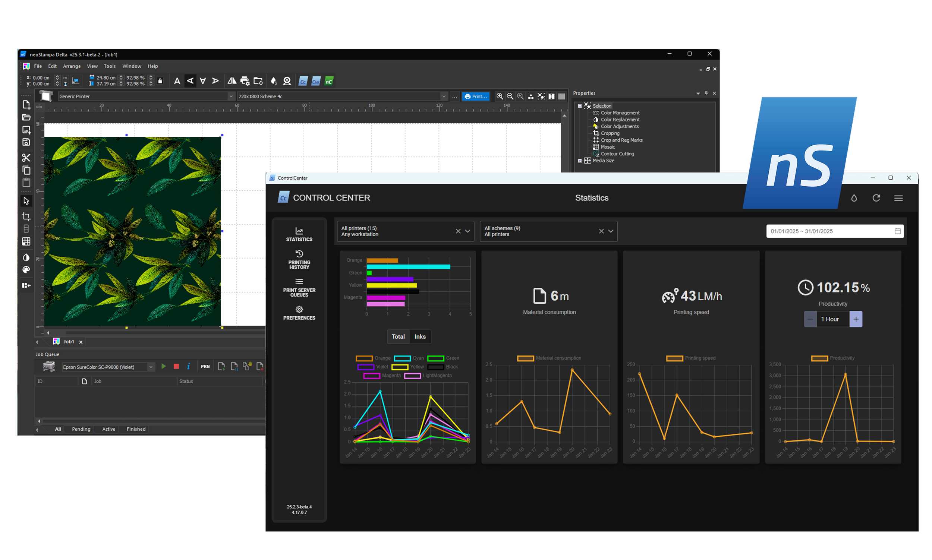
Task: Click the date range input field
Action: click(831, 231)
